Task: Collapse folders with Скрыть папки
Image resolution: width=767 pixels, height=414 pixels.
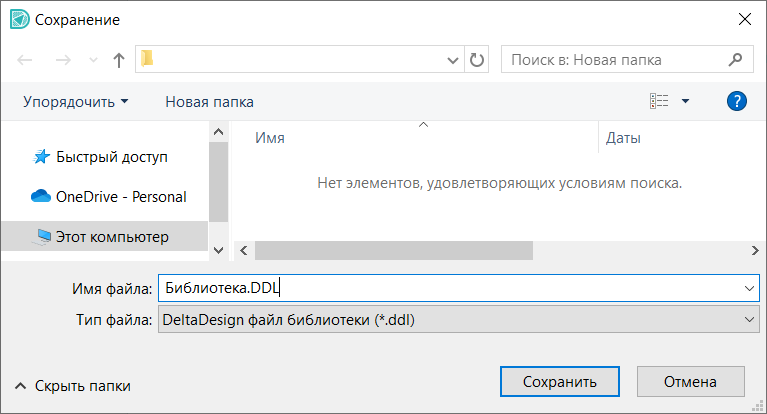Action: pos(72,385)
